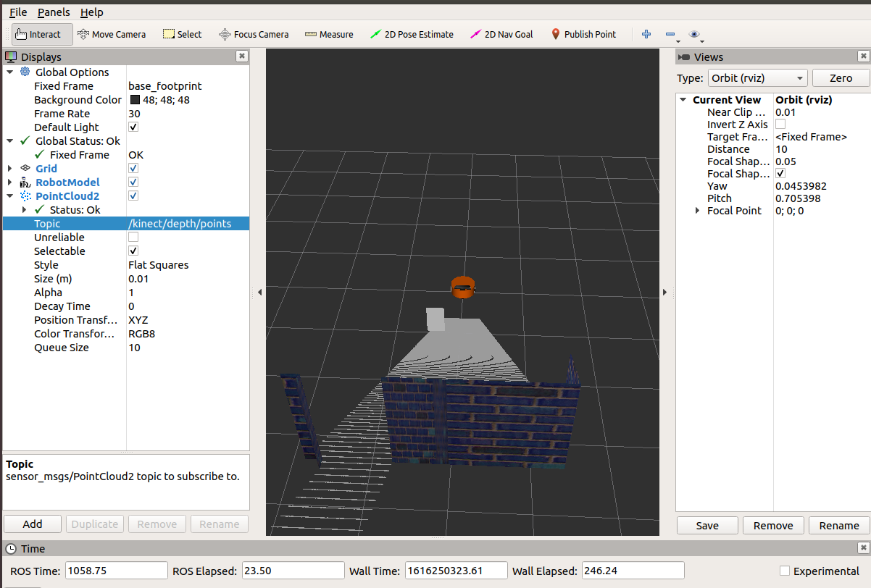Activate the Move Camera tool
The image size is (871, 588).
pyautogui.click(x=112, y=33)
